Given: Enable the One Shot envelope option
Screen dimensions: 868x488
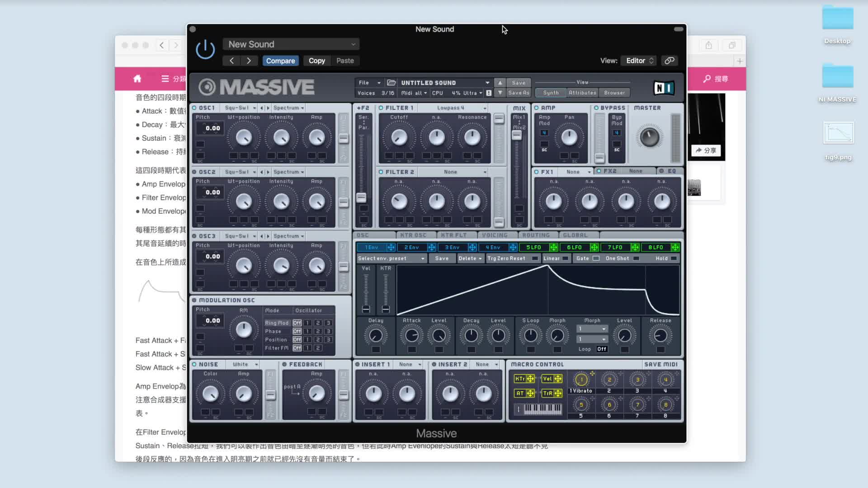Looking at the screenshot, I should pyautogui.click(x=636, y=258).
